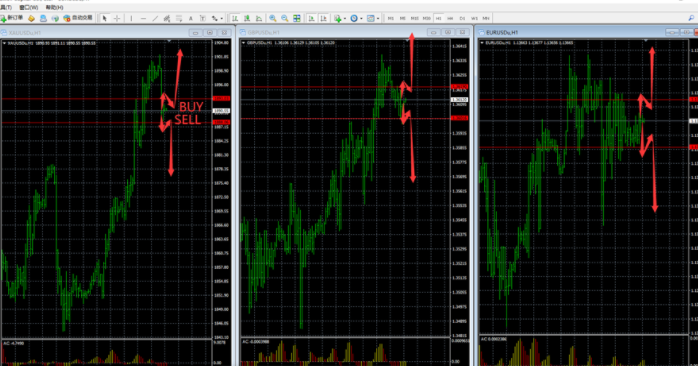Click the XAUUSD chart shift triangle marker
The image size is (698, 366).
coord(169,41)
